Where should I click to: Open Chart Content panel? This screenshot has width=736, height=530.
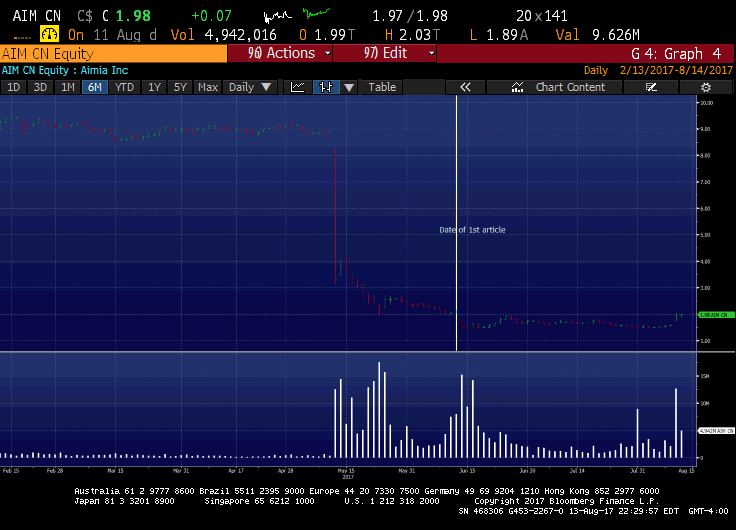[555, 87]
